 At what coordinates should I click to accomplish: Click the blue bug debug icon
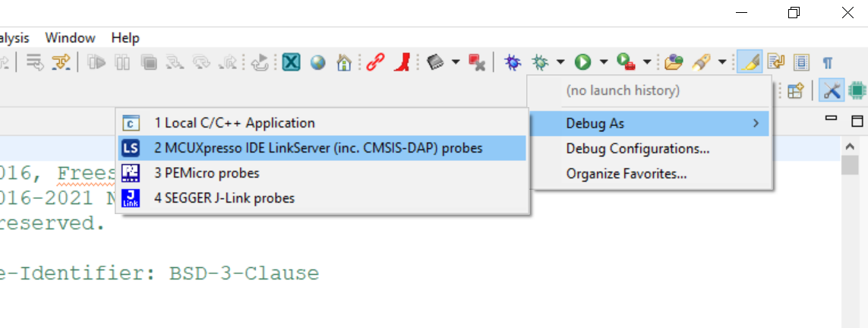point(513,62)
